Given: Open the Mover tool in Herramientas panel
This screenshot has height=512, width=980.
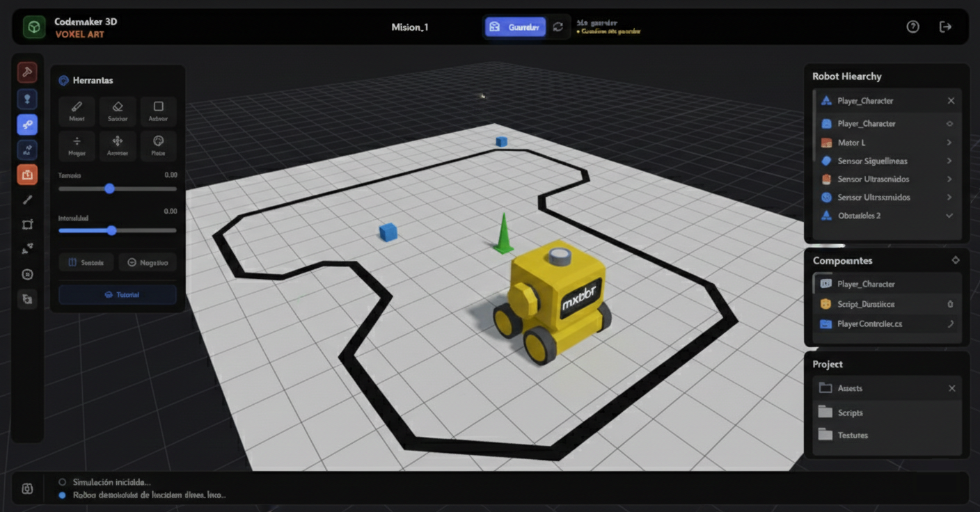Looking at the screenshot, I should [77, 146].
